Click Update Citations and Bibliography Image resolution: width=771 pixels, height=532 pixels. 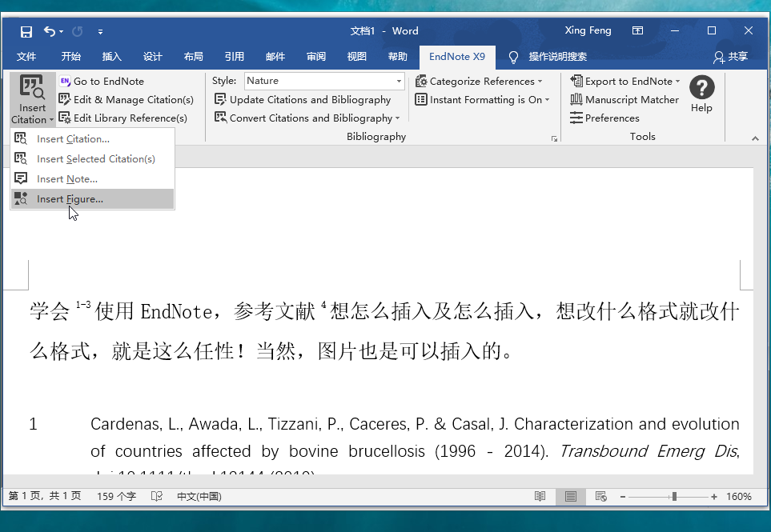click(303, 100)
